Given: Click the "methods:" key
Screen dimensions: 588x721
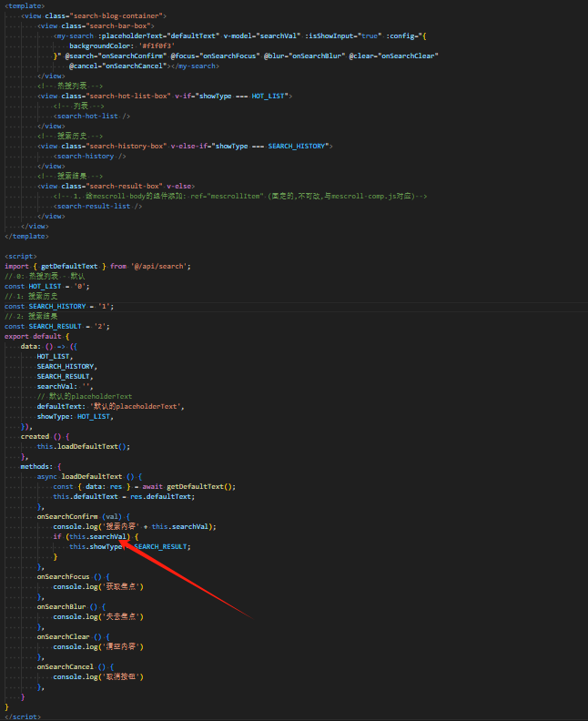Looking at the screenshot, I should [35, 467].
